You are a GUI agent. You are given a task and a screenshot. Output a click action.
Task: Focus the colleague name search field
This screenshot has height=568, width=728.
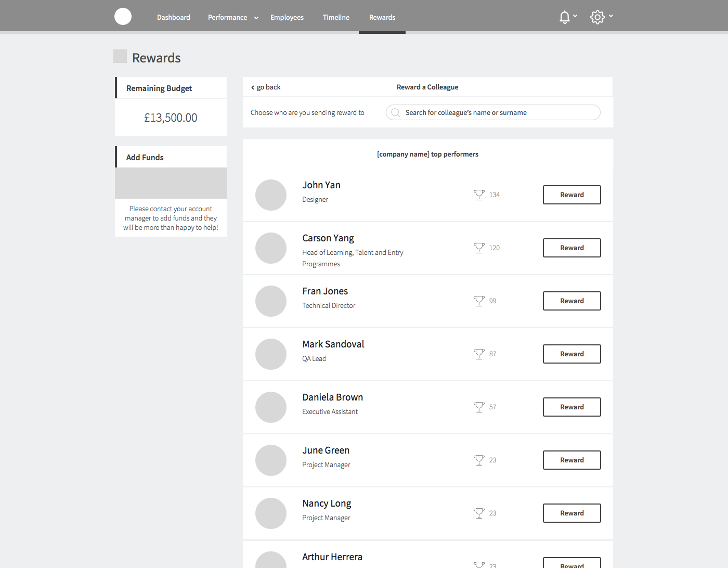coord(493,112)
